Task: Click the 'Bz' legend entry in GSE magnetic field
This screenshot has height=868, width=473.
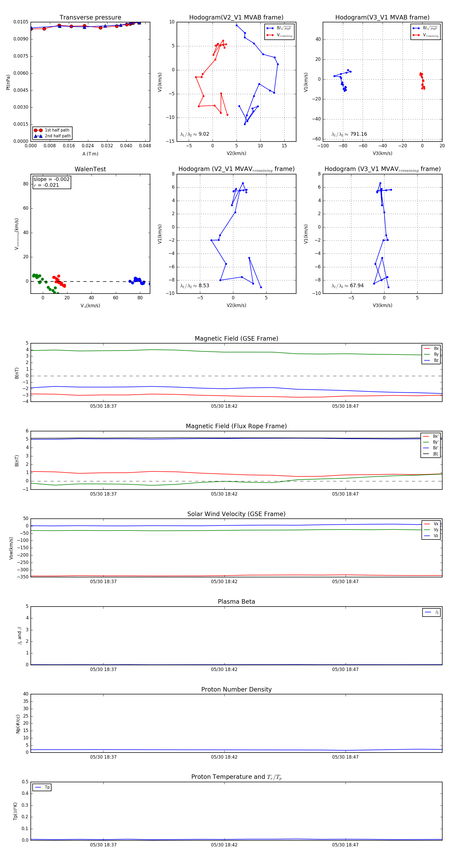Action: (x=431, y=361)
